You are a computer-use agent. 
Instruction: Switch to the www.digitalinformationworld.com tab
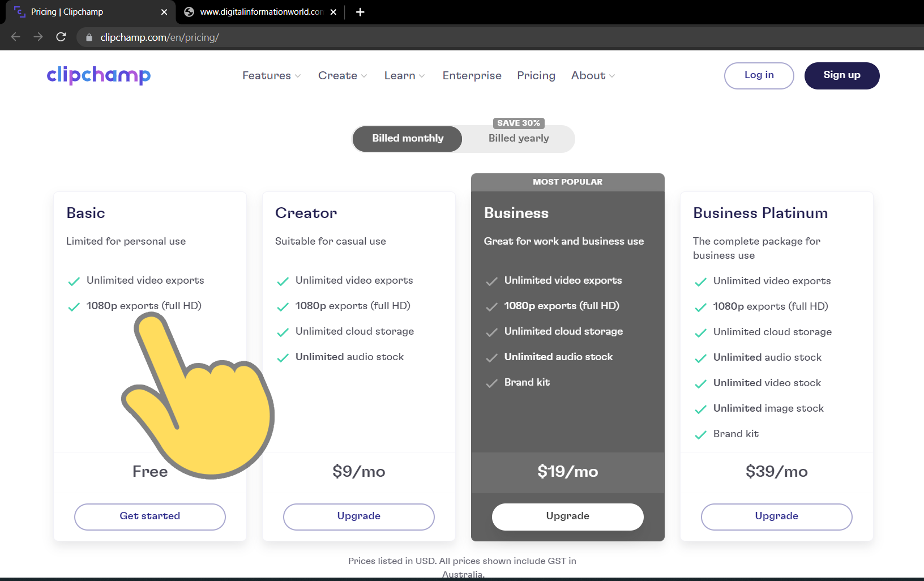(x=260, y=12)
